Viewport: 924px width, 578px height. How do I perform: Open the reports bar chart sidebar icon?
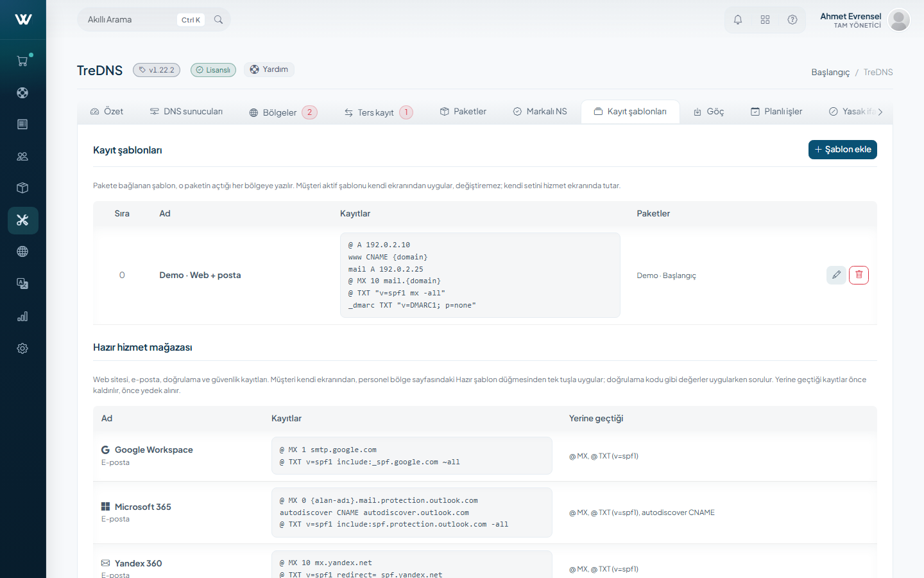coord(22,317)
